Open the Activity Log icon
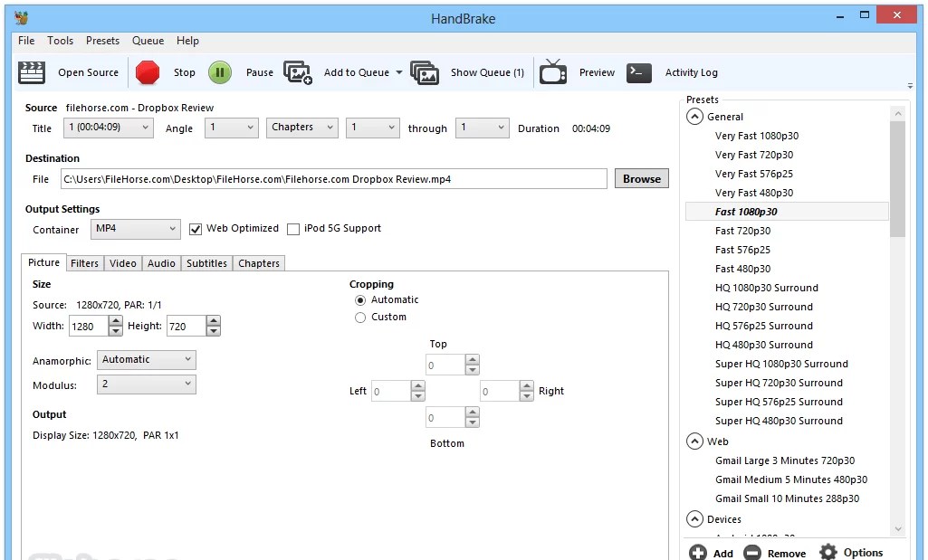 pyautogui.click(x=638, y=71)
